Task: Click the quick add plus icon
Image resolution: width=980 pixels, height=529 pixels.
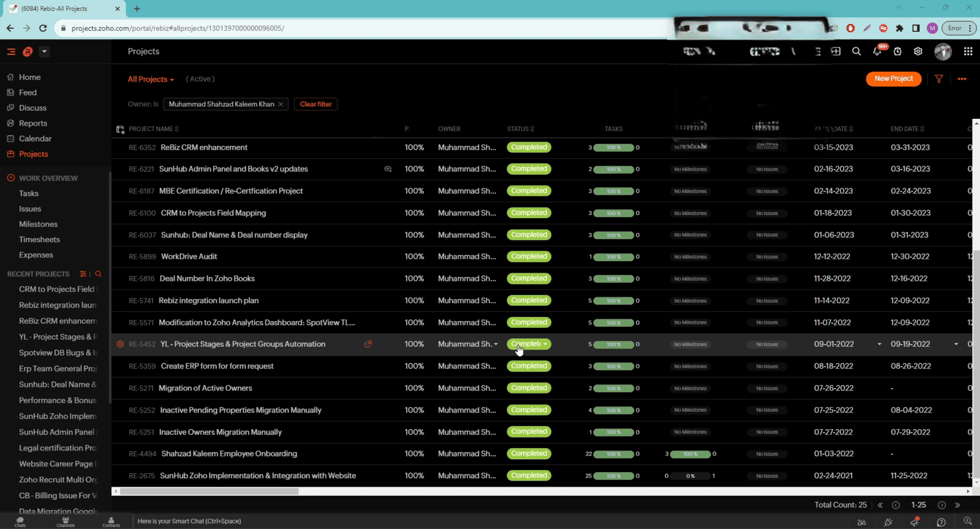Action: (x=835, y=51)
